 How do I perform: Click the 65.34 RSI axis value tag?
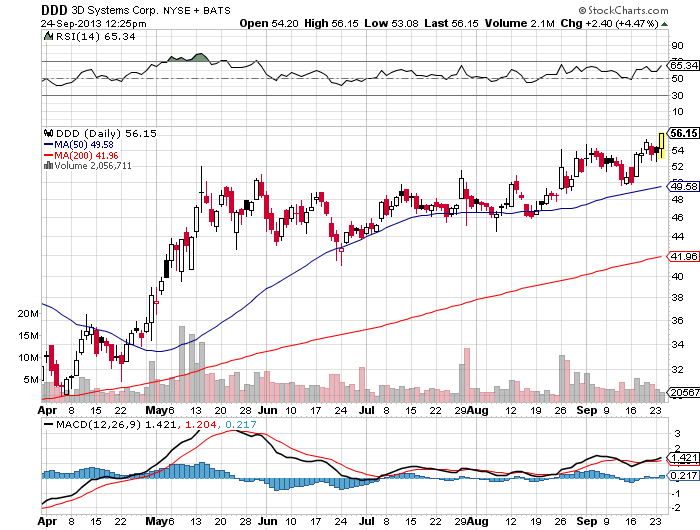click(684, 66)
